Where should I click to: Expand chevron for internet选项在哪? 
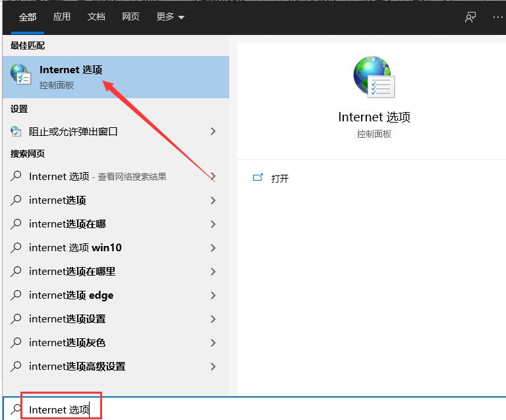[x=213, y=224]
